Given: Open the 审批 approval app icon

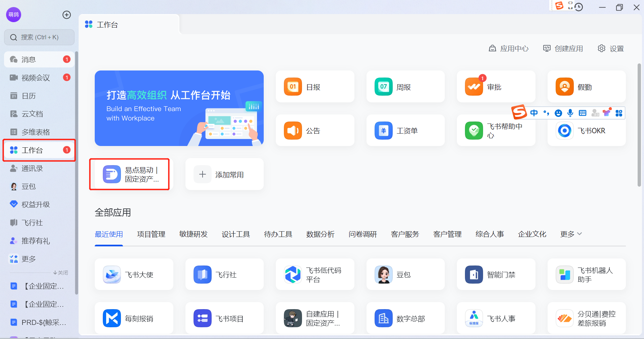Looking at the screenshot, I should click(x=474, y=87).
